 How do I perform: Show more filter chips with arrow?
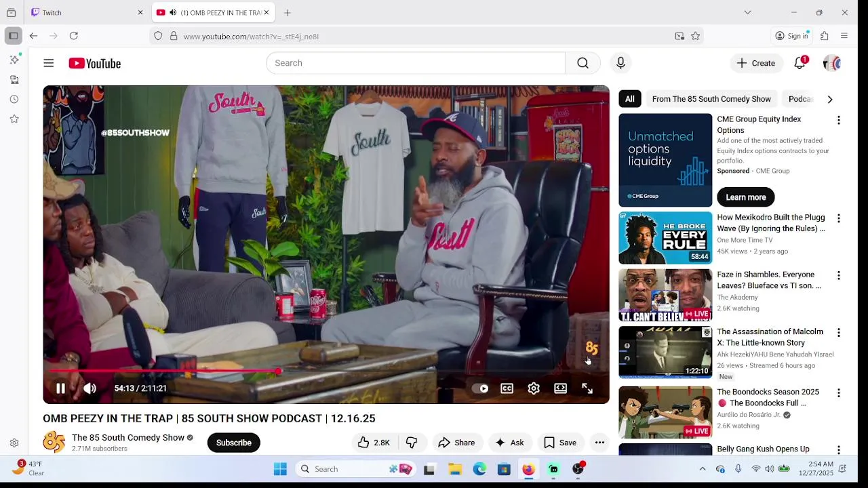(x=830, y=99)
